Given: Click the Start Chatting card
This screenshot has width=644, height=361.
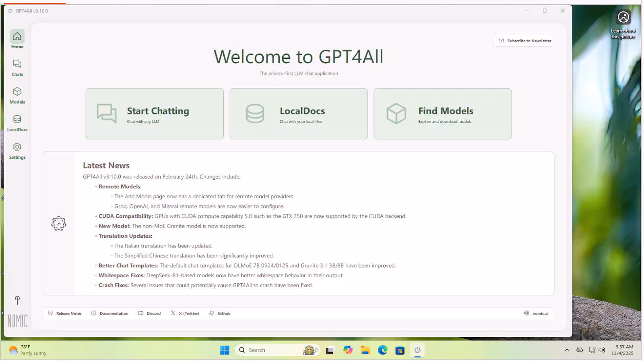Looking at the screenshot, I should [155, 114].
